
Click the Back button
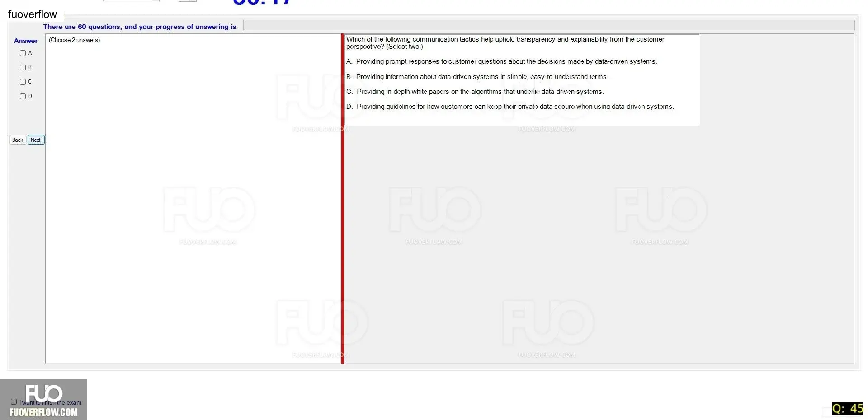tap(18, 140)
